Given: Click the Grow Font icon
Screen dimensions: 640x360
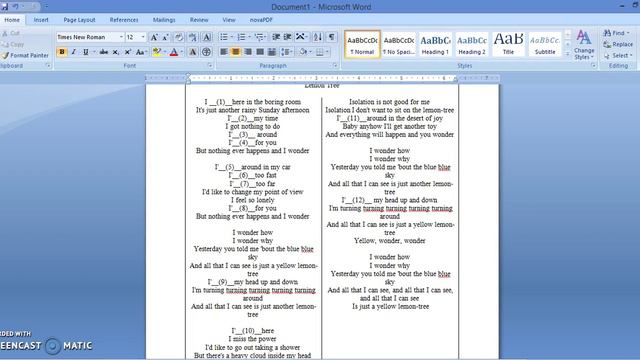Looking at the screenshot, I should 154,38.
